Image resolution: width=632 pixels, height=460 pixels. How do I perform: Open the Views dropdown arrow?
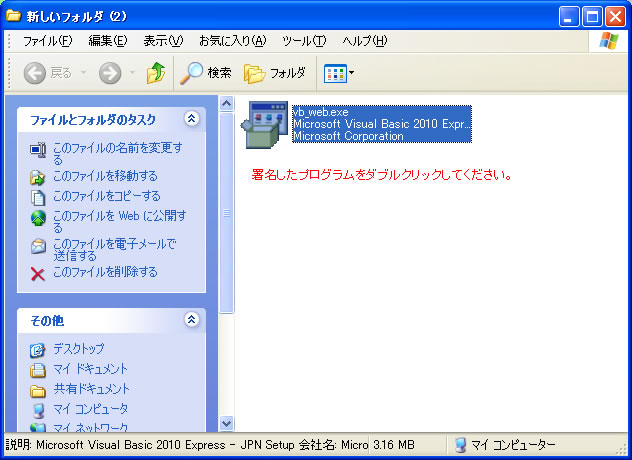(x=351, y=73)
